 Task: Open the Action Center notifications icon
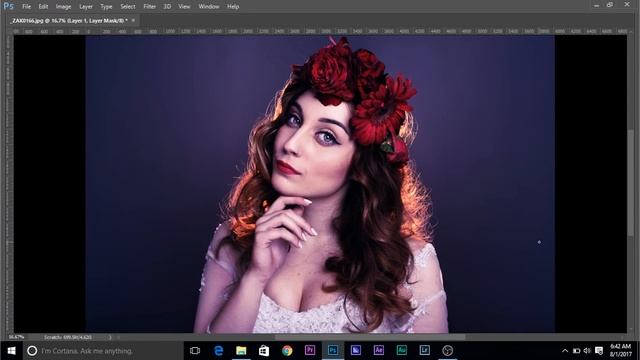click(599, 351)
